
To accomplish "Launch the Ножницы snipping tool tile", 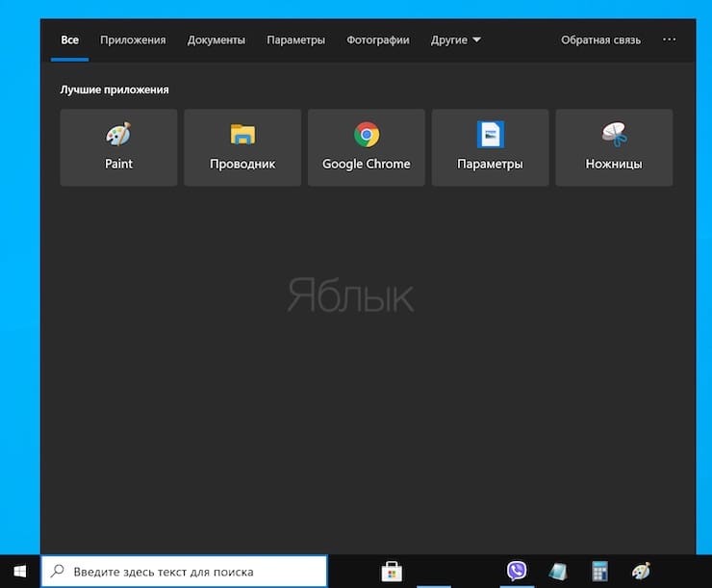I will click(x=614, y=147).
